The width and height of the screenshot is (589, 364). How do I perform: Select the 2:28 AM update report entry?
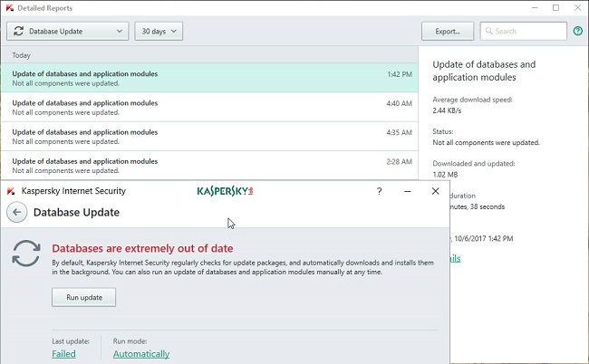point(208,166)
